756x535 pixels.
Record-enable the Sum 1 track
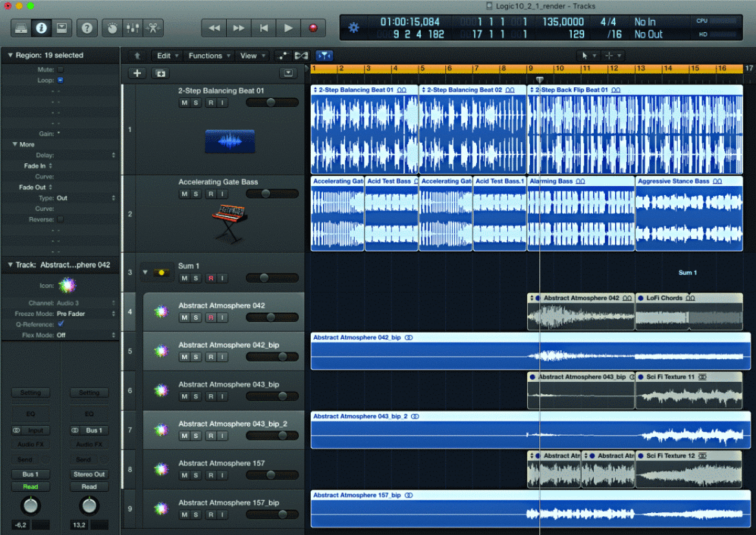(211, 278)
